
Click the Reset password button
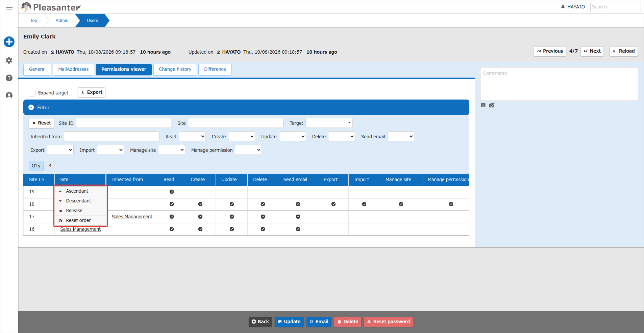pos(388,322)
